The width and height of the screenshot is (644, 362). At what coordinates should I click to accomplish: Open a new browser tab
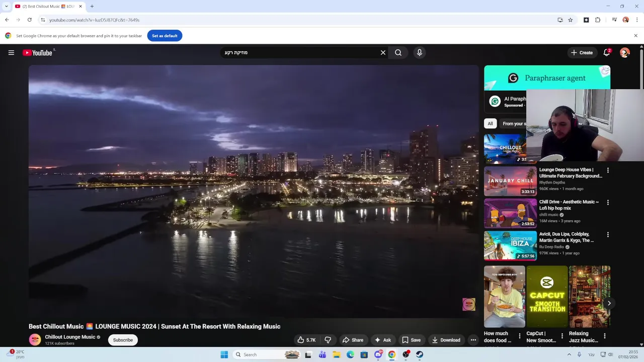pyautogui.click(x=92, y=6)
